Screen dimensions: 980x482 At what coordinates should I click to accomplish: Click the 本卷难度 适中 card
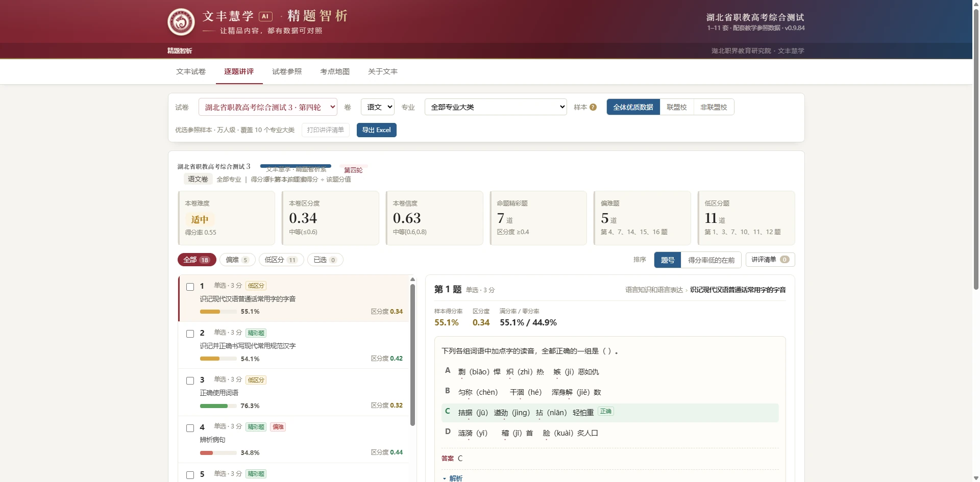(x=226, y=218)
